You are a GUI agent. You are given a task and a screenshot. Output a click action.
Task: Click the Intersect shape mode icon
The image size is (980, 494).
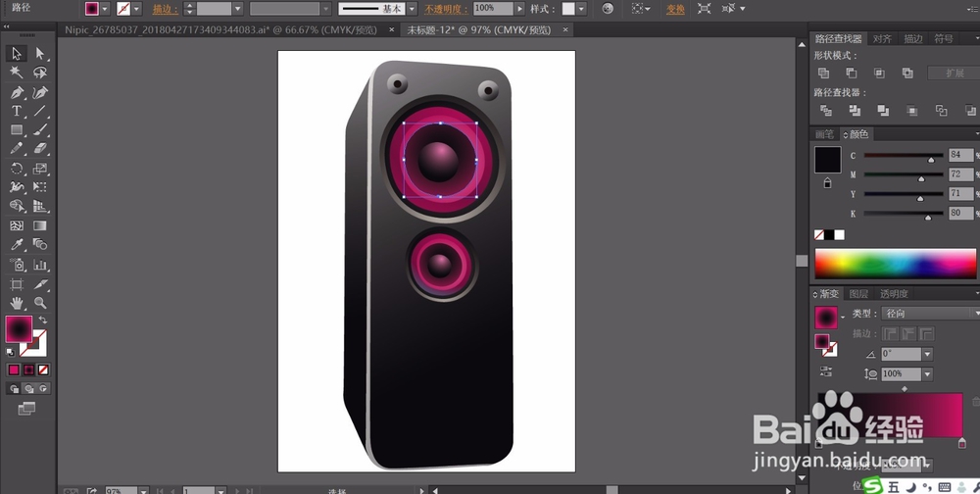[x=879, y=74]
